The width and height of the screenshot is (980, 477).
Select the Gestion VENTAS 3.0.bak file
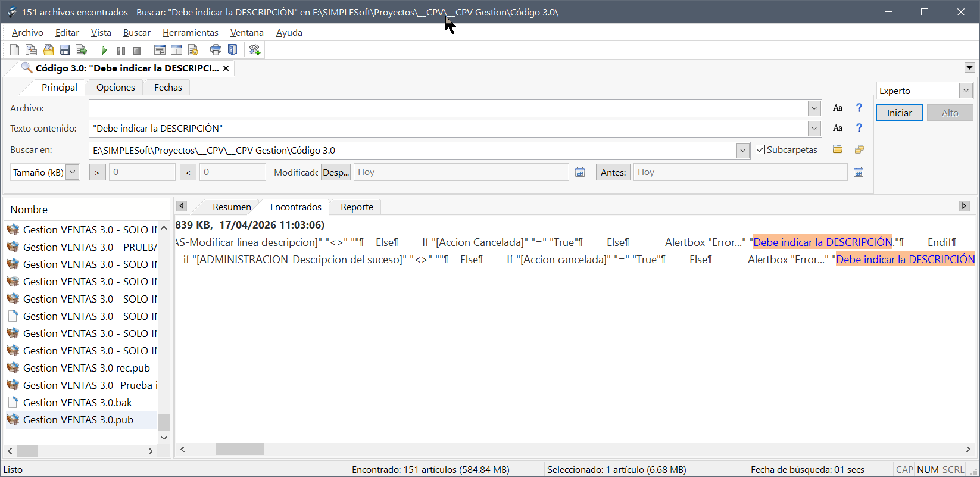[77, 403]
